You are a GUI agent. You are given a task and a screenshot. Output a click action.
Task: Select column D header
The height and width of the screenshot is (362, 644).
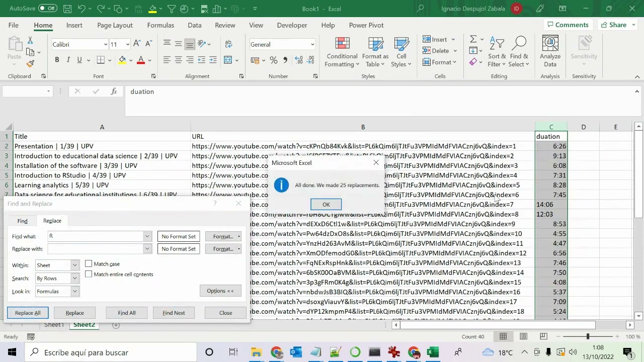coord(583,127)
